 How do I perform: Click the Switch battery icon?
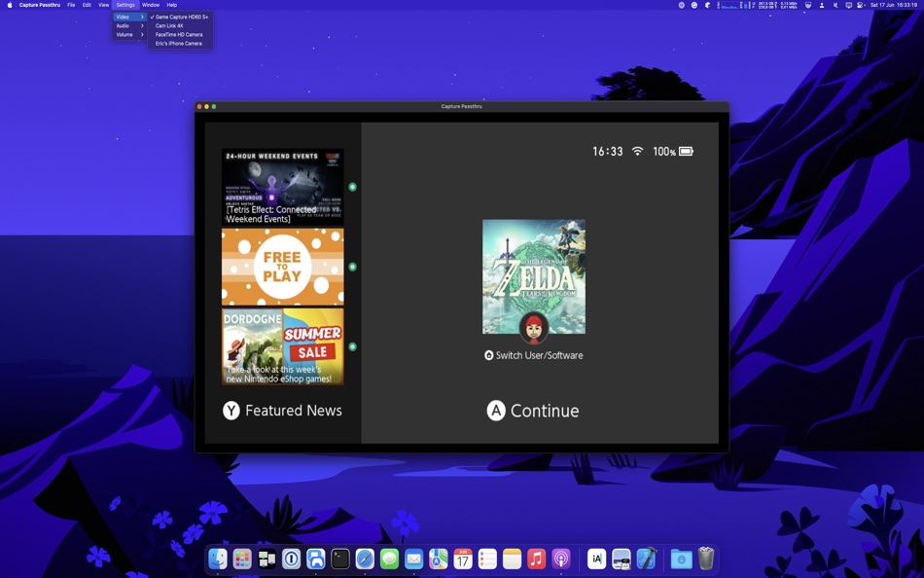point(686,152)
